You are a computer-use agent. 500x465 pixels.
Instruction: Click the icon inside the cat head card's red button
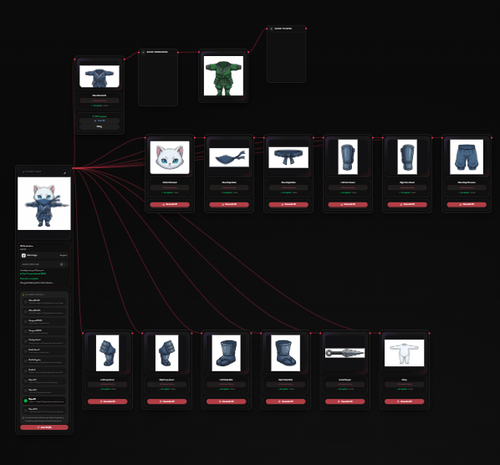[163, 204]
